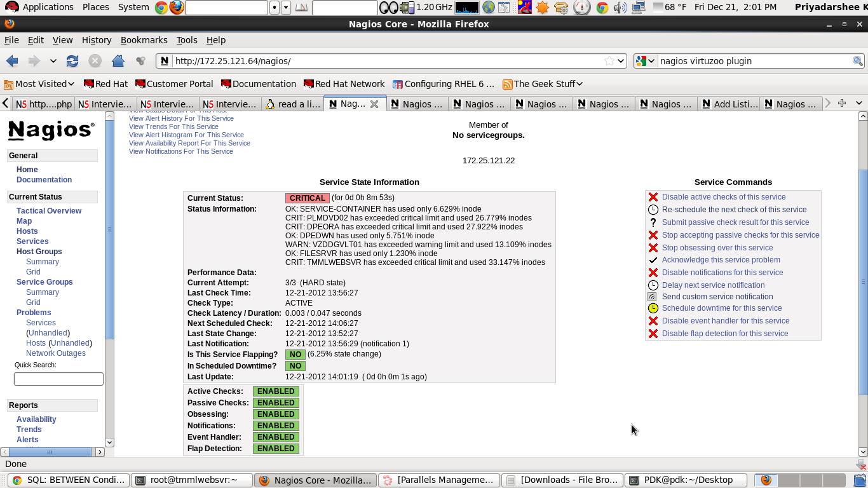Click the ENABLED badge beside Active Checks
Image resolution: width=868 pixels, height=488 pixels.
[276, 391]
